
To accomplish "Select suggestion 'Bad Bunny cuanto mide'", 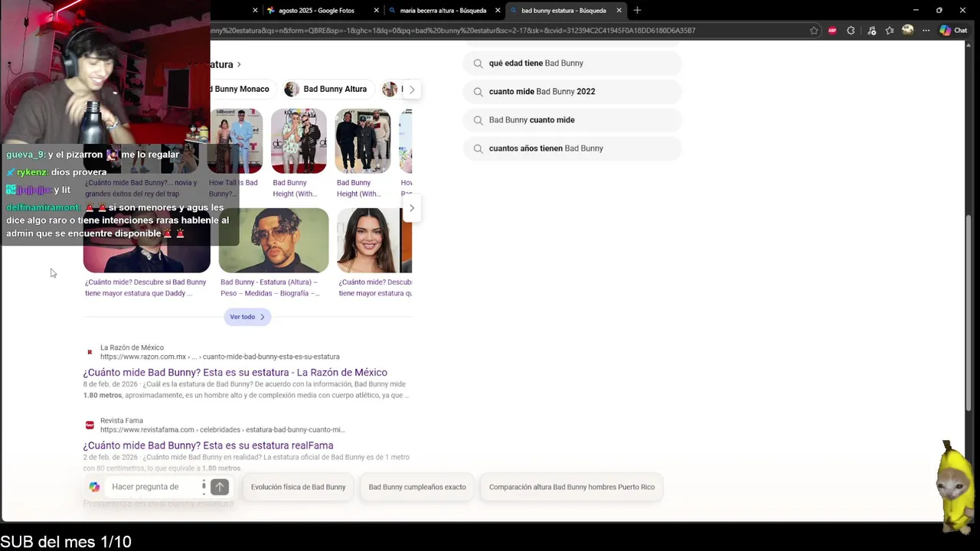I will [x=572, y=120].
